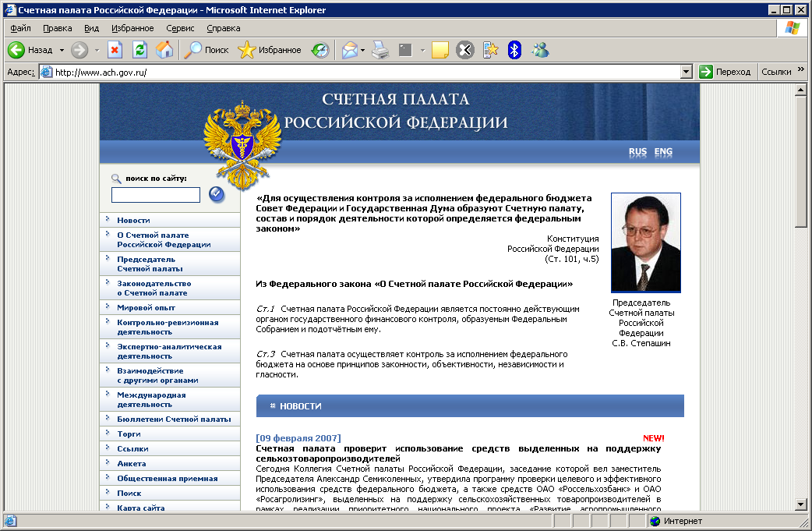The height and width of the screenshot is (531, 812).
Task: Switch site language to ENG
Action: coord(663,152)
